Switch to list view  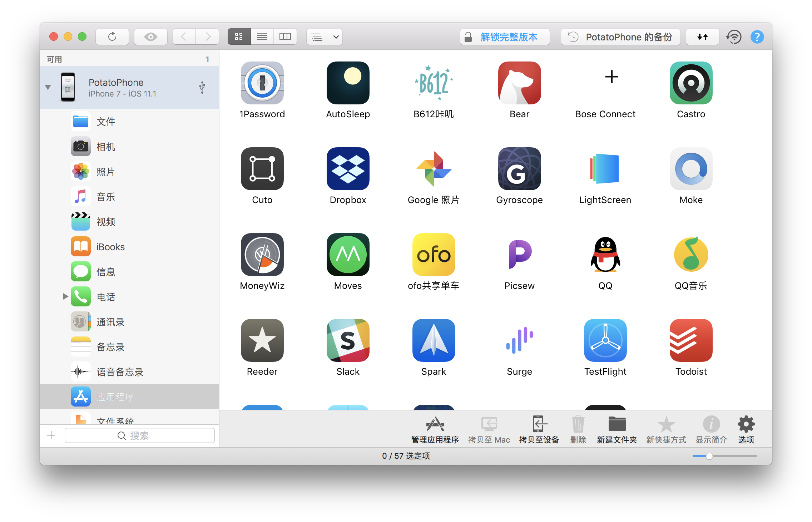pyautogui.click(x=262, y=36)
